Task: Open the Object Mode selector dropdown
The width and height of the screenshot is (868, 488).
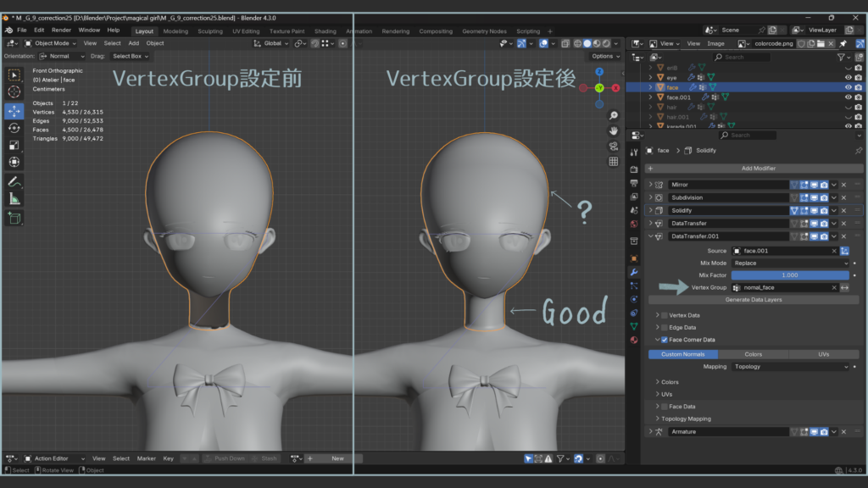Action: [51, 43]
